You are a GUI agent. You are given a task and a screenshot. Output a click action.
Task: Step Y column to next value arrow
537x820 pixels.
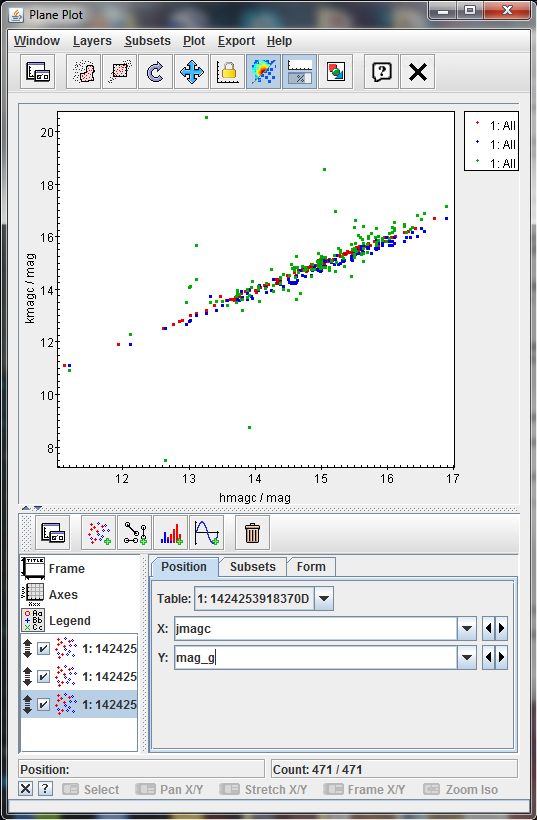click(x=501, y=657)
